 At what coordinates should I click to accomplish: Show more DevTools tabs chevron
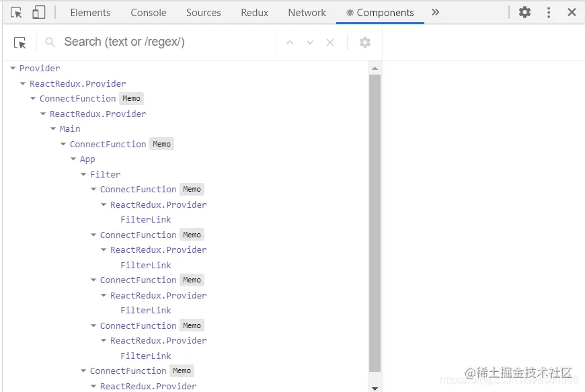436,12
